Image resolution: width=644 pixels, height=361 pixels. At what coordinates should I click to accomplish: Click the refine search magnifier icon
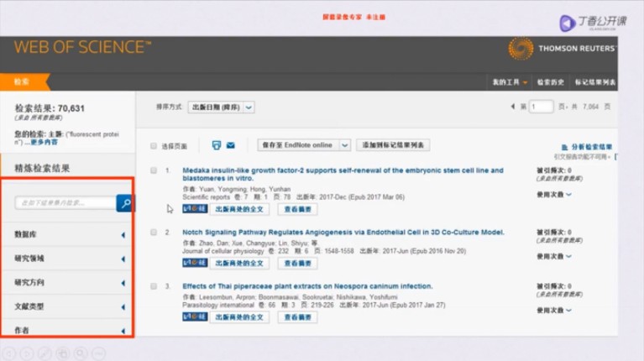pyautogui.click(x=124, y=202)
